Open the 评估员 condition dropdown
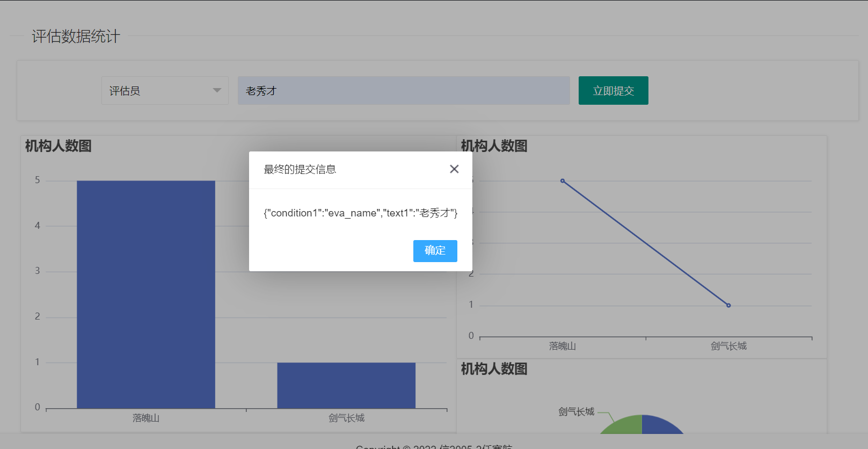Screen dimensions: 868x449 click(165, 91)
